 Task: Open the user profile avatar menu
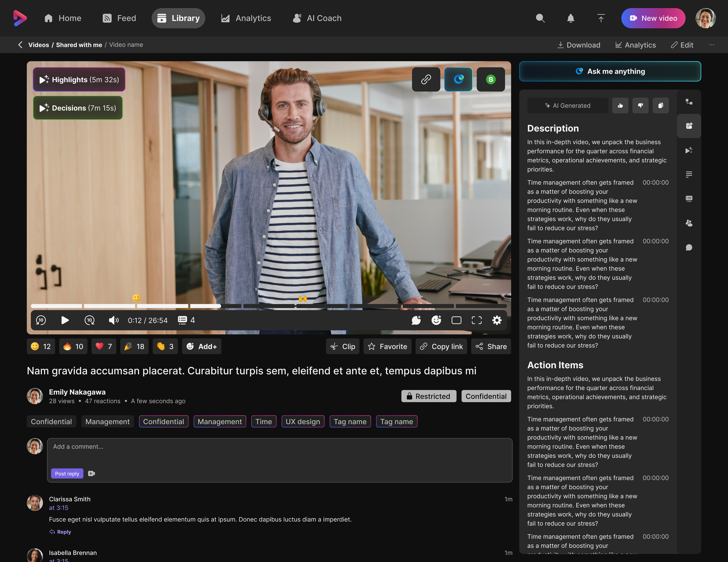(706, 18)
